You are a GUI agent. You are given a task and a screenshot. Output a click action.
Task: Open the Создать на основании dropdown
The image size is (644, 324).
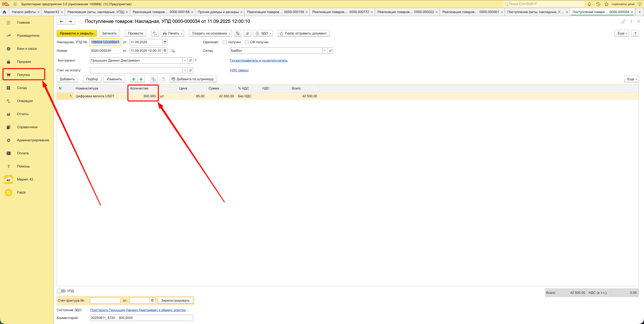(x=211, y=33)
